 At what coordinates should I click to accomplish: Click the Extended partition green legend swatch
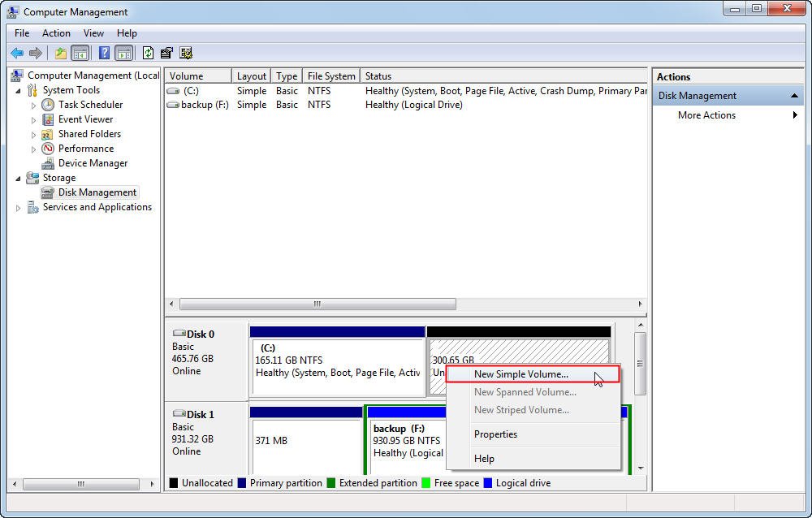point(331,483)
